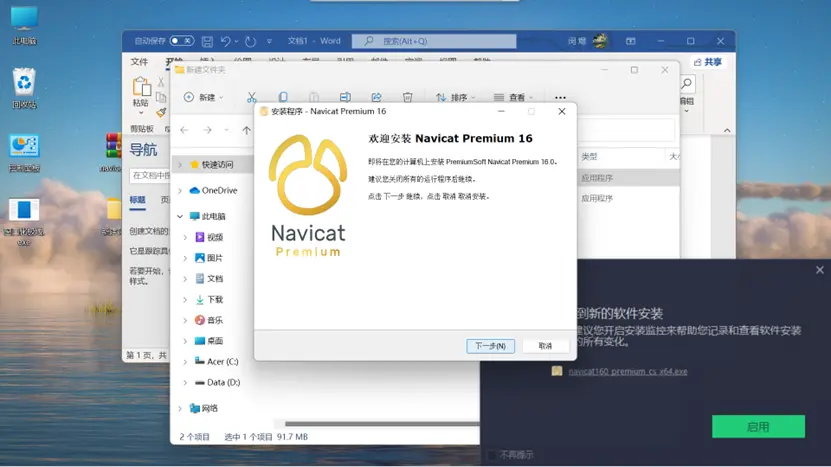Image resolution: width=831 pixels, height=467 pixels.
Task: Click Share icon in File Explorer toolbar
Action: click(x=376, y=97)
